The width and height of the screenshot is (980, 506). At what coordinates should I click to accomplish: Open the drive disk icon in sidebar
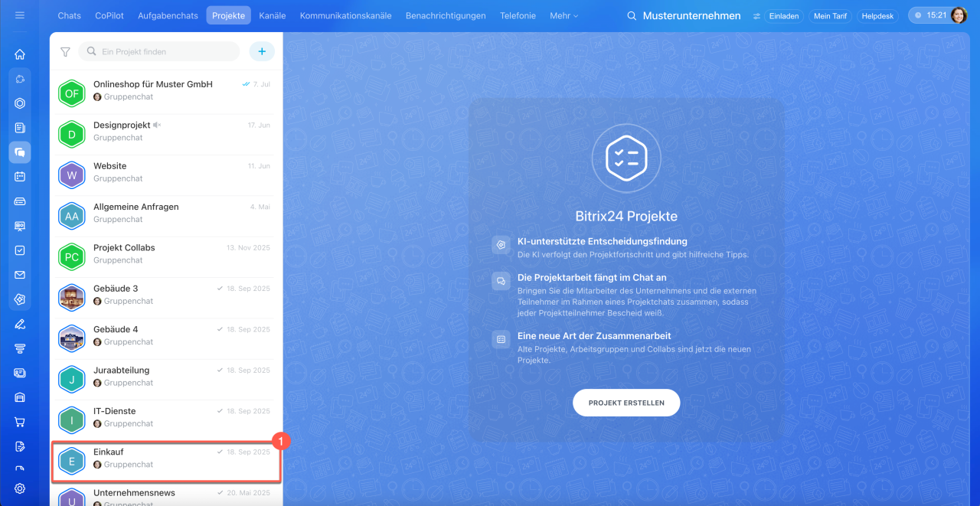20,201
